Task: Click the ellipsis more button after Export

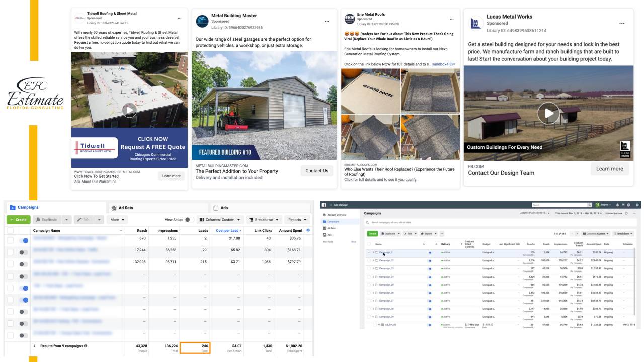Action: point(442,234)
